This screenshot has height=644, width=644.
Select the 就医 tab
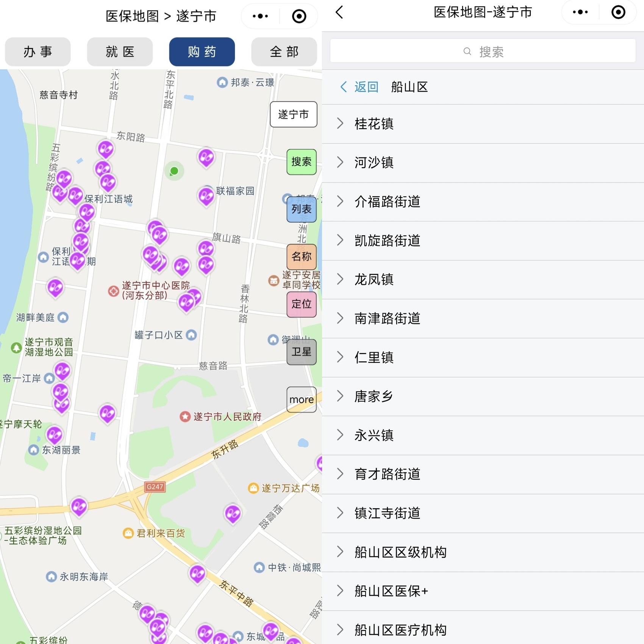click(120, 52)
